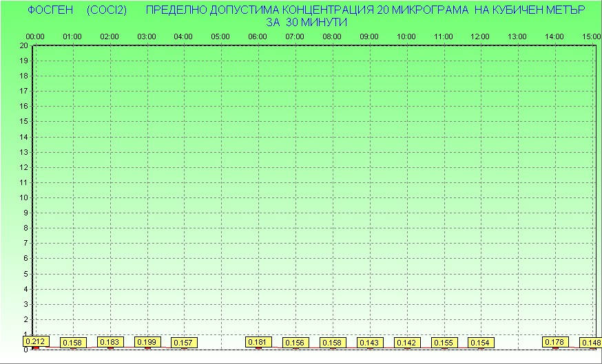Click the red data marker at 06:00
Viewport: 602px width, 364px height.
click(x=258, y=348)
